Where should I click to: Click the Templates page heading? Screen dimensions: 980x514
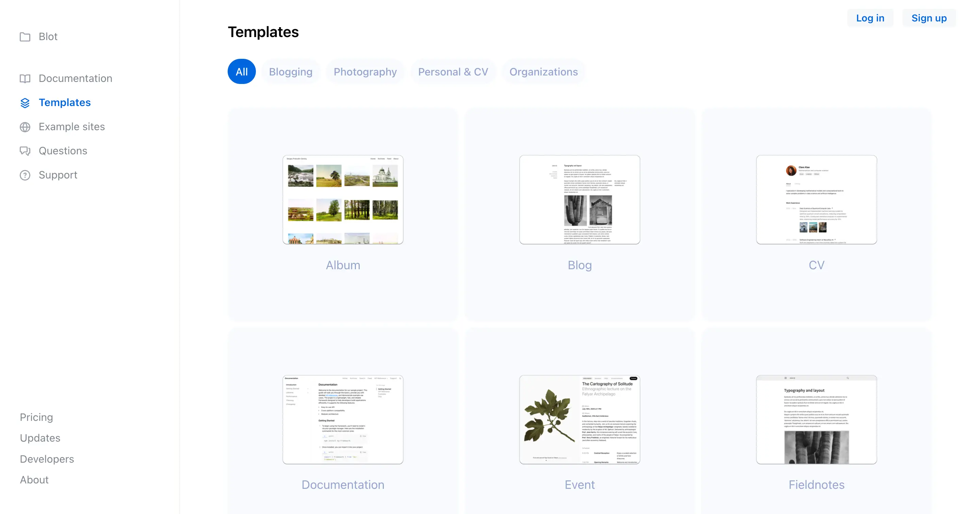tap(263, 32)
